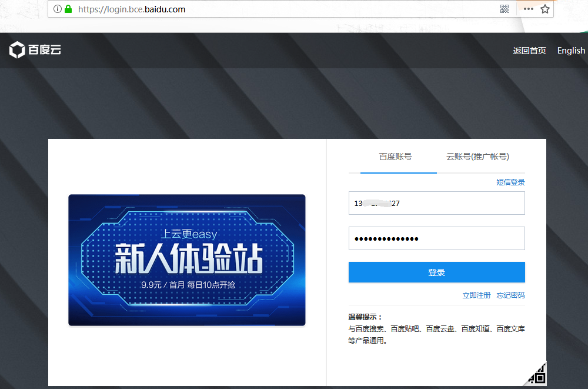This screenshot has width=588, height=389.
Task: Click the 9.9元/首月 每日10点开抢 text
Action: (188, 285)
